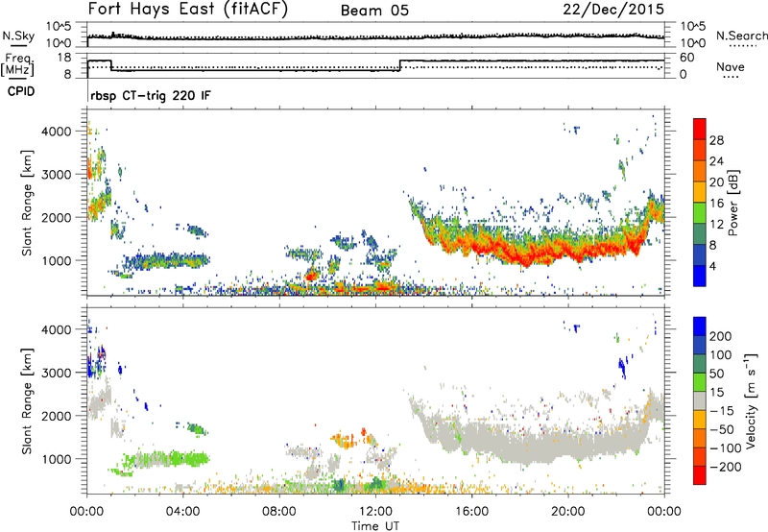Image resolution: width=768 pixels, height=532 pixels.
Task: Click the "Fort Hays East (fitACF)" title
Action: click(x=188, y=10)
